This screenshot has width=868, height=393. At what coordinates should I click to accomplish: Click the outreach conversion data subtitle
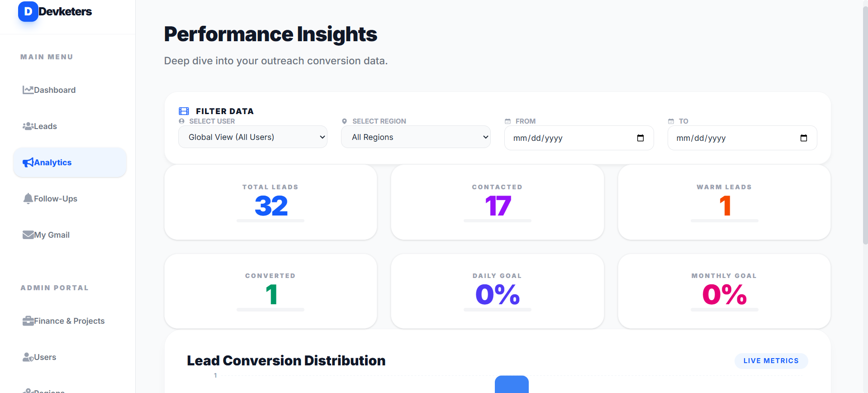click(276, 61)
